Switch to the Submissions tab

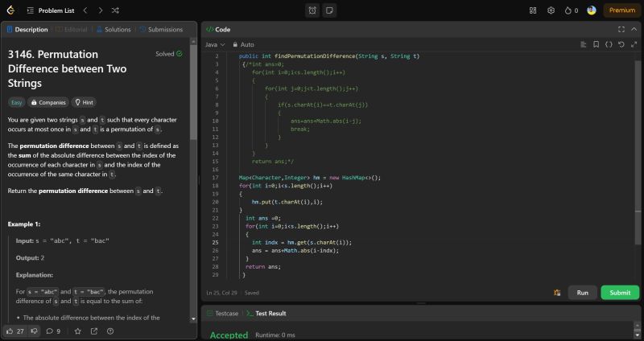click(x=161, y=30)
